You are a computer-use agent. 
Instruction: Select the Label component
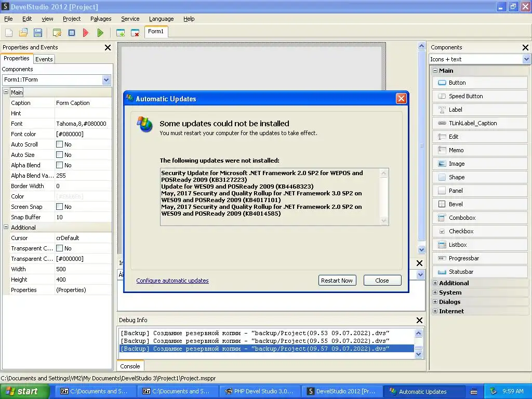pyautogui.click(x=480, y=110)
